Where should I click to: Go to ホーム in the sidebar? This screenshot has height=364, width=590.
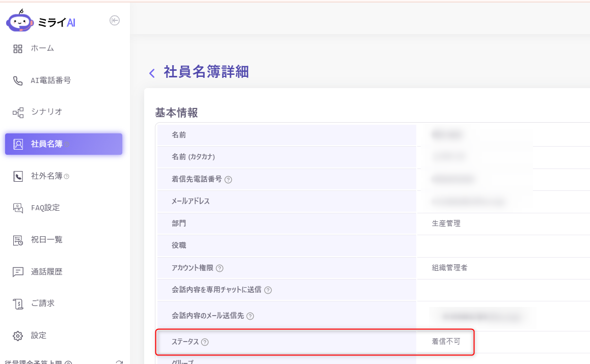(x=42, y=48)
